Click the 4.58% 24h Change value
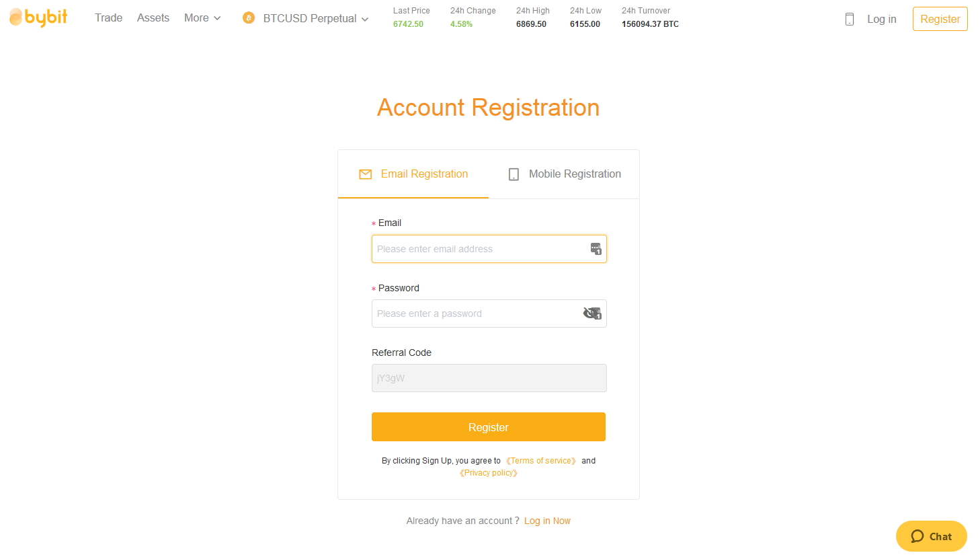Viewport: 980px width, 557px height. (x=460, y=24)
